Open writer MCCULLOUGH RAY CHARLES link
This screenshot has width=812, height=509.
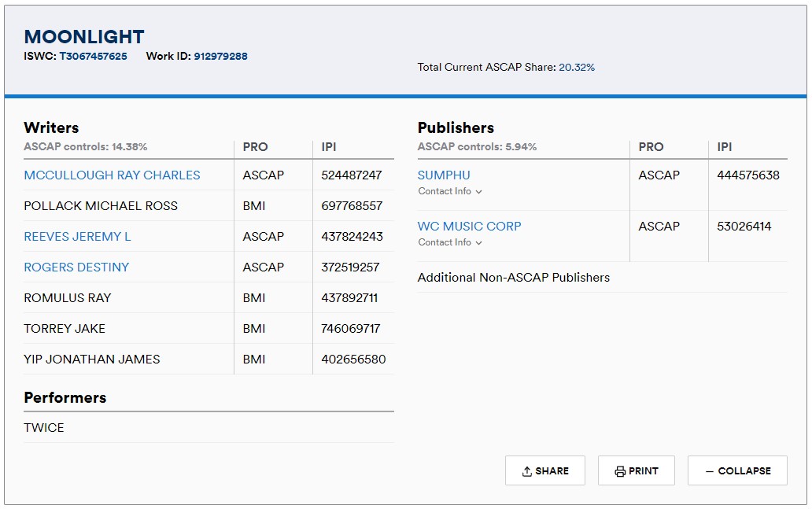pos(112,175)
